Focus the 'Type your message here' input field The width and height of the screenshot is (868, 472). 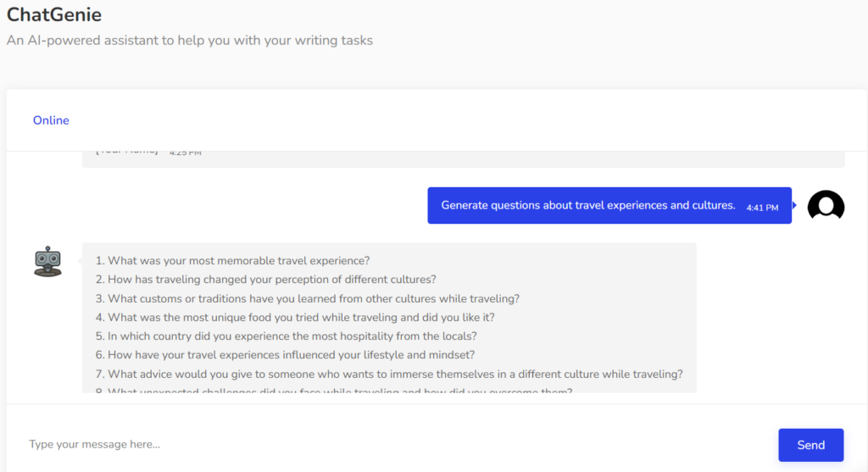tap(390, 444)
